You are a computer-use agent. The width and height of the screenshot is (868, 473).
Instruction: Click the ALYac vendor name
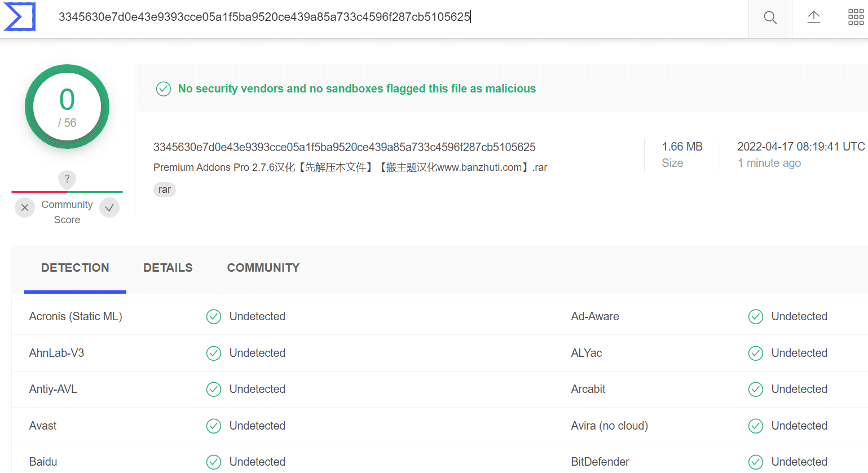click(587, 353)
